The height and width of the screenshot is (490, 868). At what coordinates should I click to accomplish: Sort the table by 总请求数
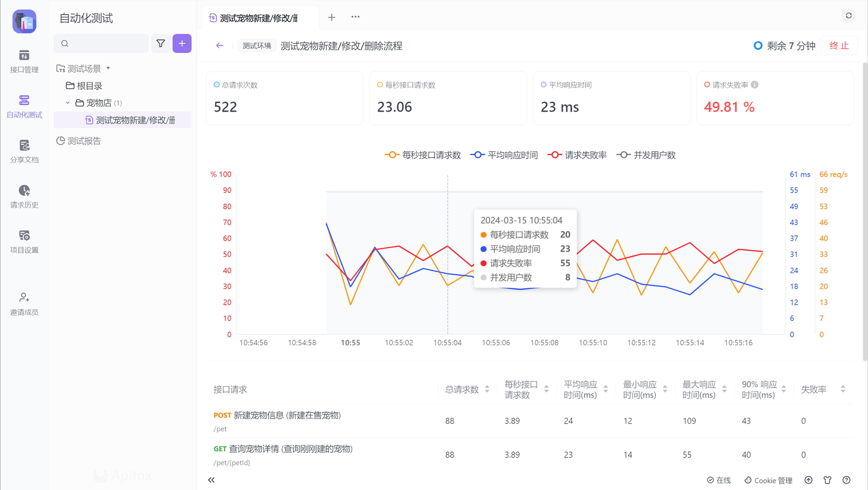487,389
